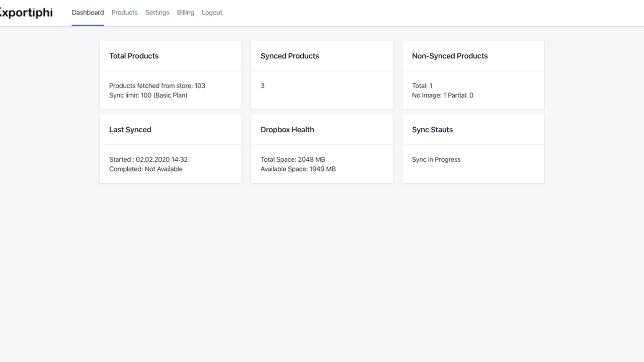644x362 pixels.
Task: Click 'Sync limit: 100 (Basic Plan)' line
Action: (148, 95)
